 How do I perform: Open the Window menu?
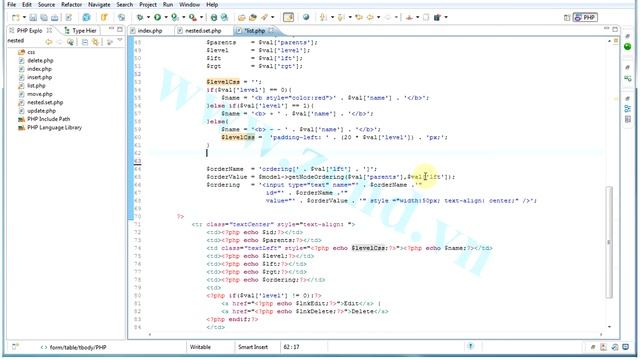click(x=189, y=4)
